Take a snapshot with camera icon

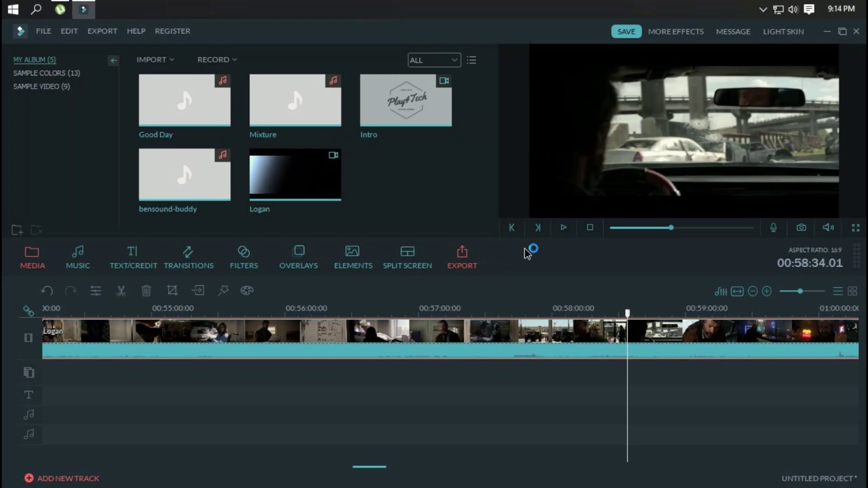pos(802,228)
